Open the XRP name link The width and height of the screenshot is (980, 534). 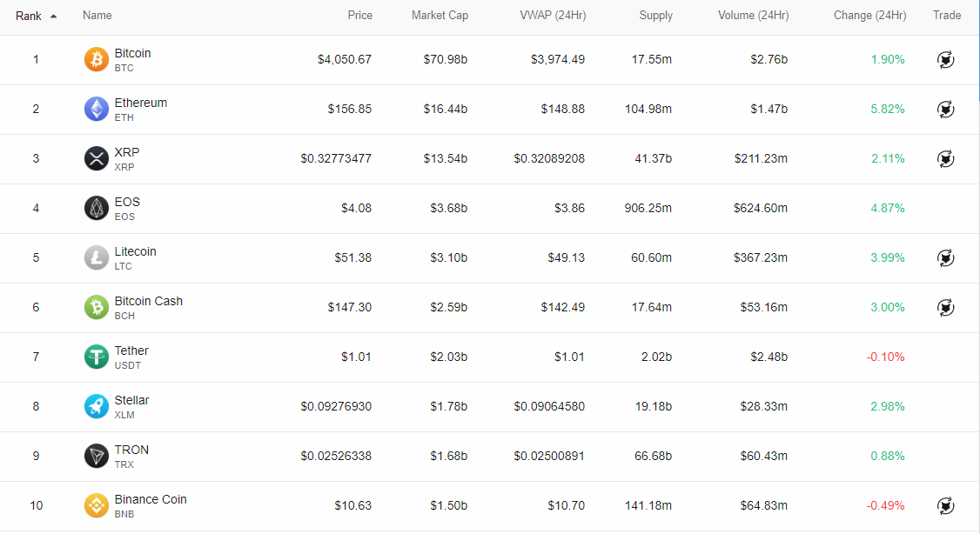click(127, 152)
